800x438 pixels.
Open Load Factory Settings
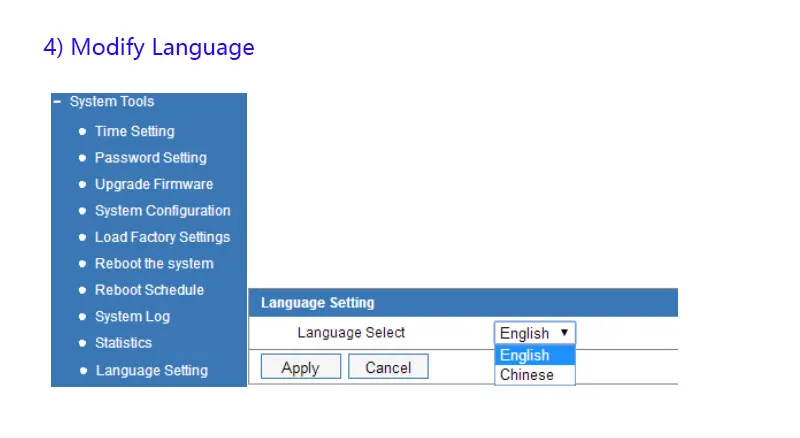coord(162,237)
